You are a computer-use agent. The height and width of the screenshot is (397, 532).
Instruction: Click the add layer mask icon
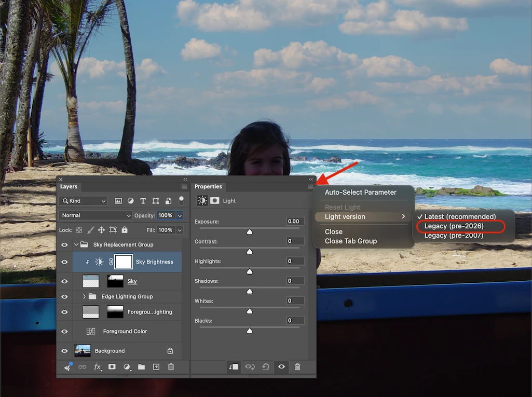(x=112, y=367)
